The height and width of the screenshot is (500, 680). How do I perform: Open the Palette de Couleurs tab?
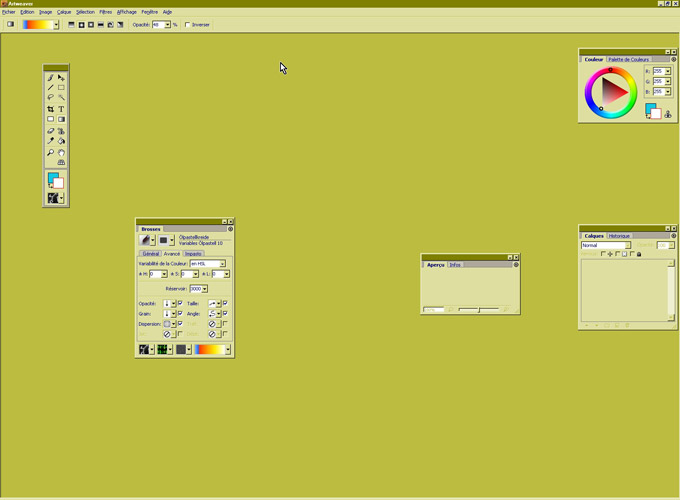pos(629,59)
